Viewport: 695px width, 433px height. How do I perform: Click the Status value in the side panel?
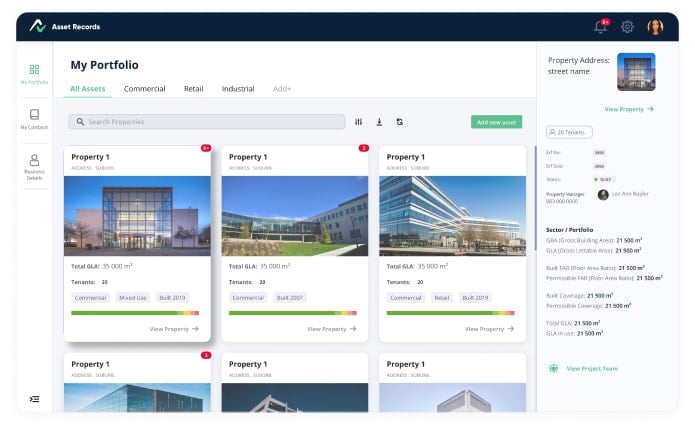(604, 179)
